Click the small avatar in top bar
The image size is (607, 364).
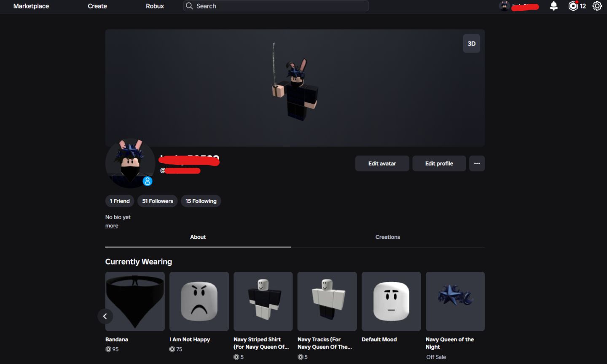coord(504,6)
